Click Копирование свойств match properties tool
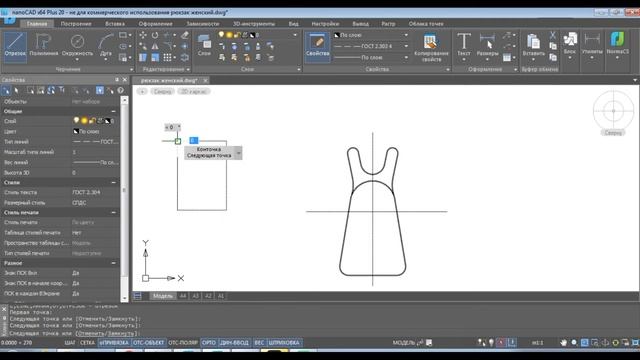 click(431, 48)
